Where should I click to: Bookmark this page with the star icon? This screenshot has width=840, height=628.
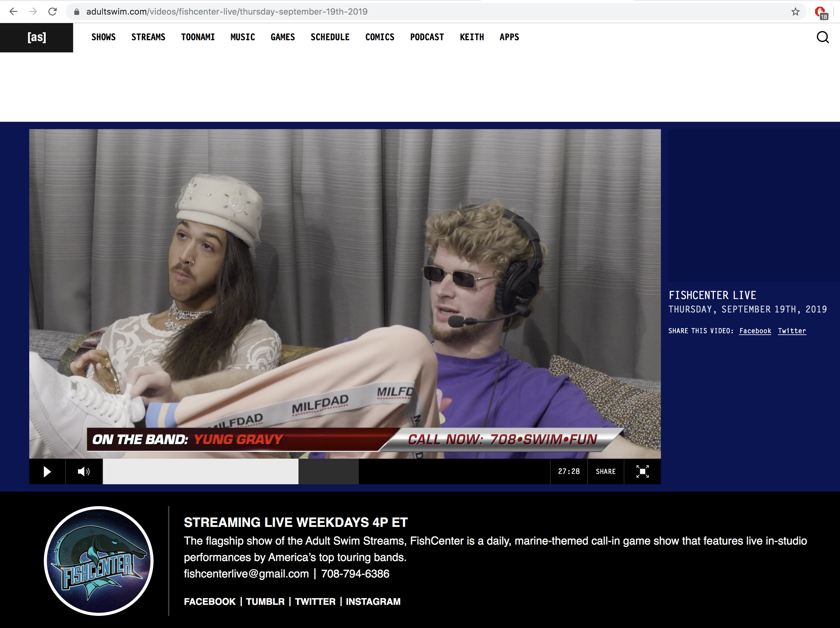point(795,12)
